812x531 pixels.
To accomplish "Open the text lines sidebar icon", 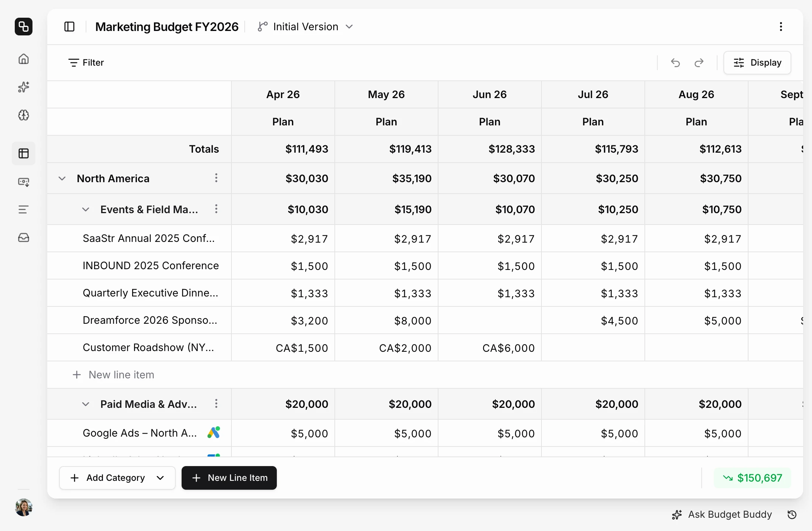I will (24, 210).
